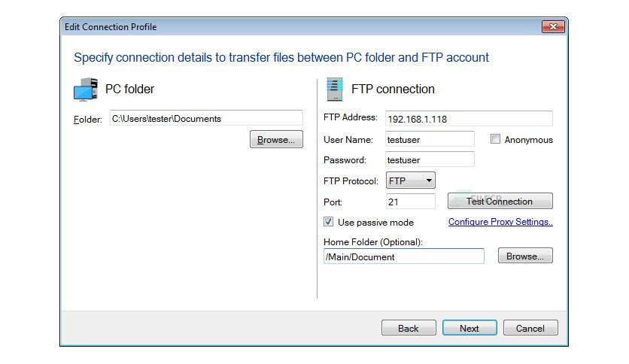Click into the Password field
Viewport: 629px width, 364px height.
[430, 159]
